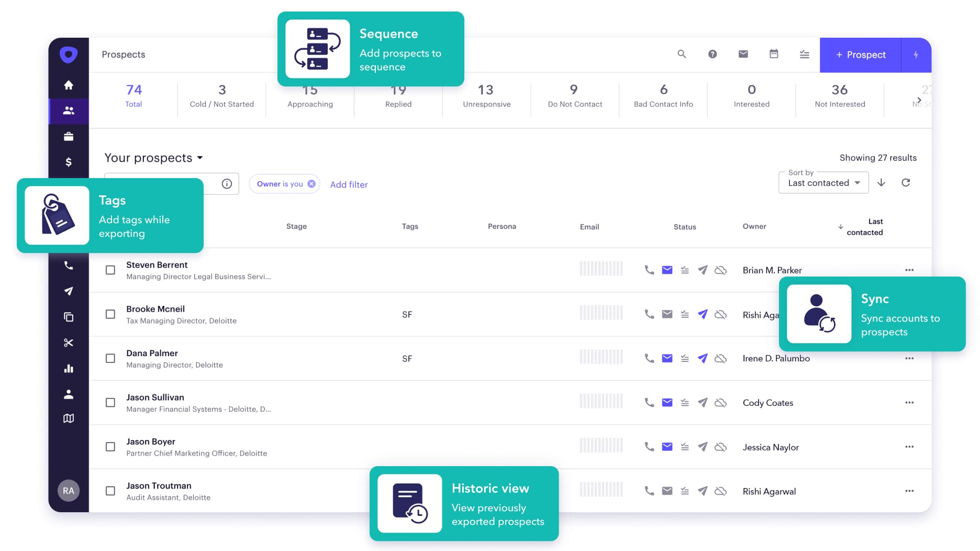Switch to the Not Interested tab
The height and width of the screenshot is (551, 980).
point(839,96)
